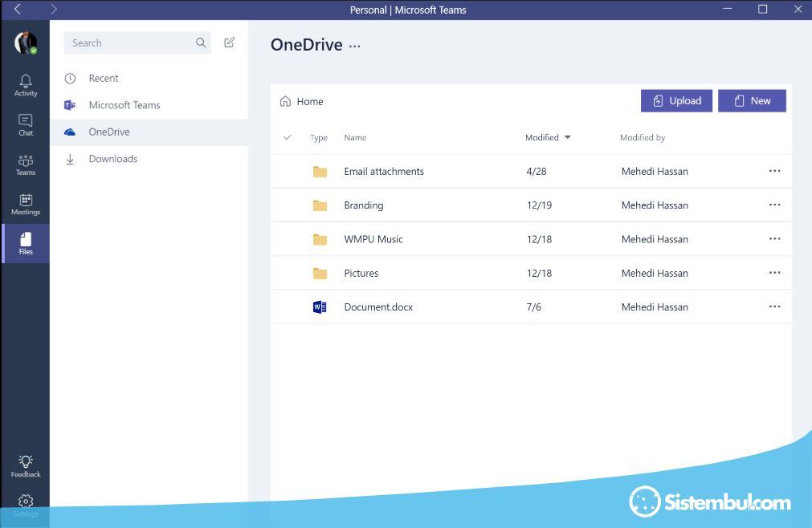Image resolution: width=812 pixels, height=528 pixels.
Task: Click the Word icon for Document.docx
Action: (x=320, y=307)
